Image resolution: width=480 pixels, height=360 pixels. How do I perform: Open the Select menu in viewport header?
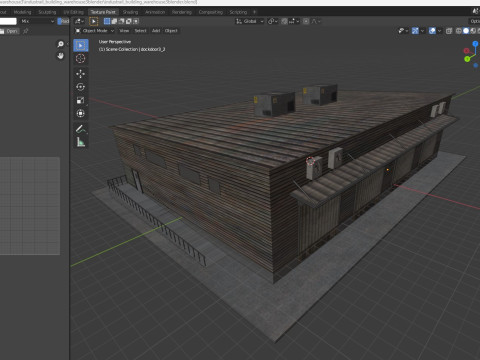[140, 31]
